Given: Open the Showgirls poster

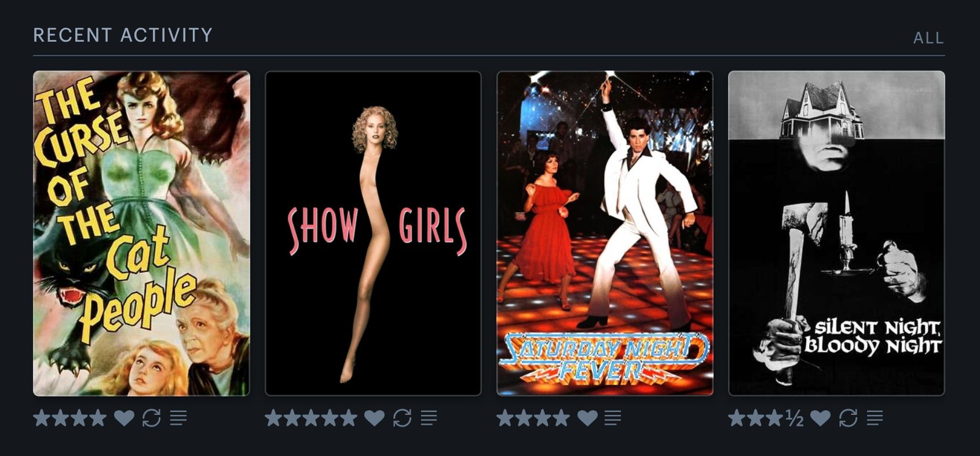Looking at the screenshot, I should (373, 233).
